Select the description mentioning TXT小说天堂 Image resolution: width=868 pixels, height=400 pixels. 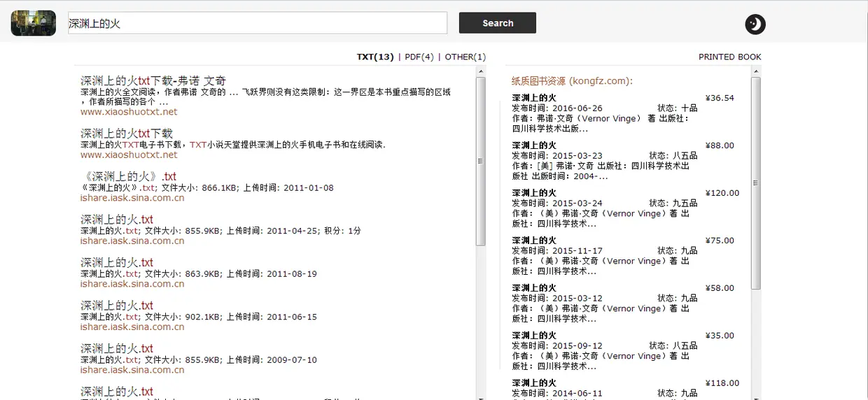point(233,145)
